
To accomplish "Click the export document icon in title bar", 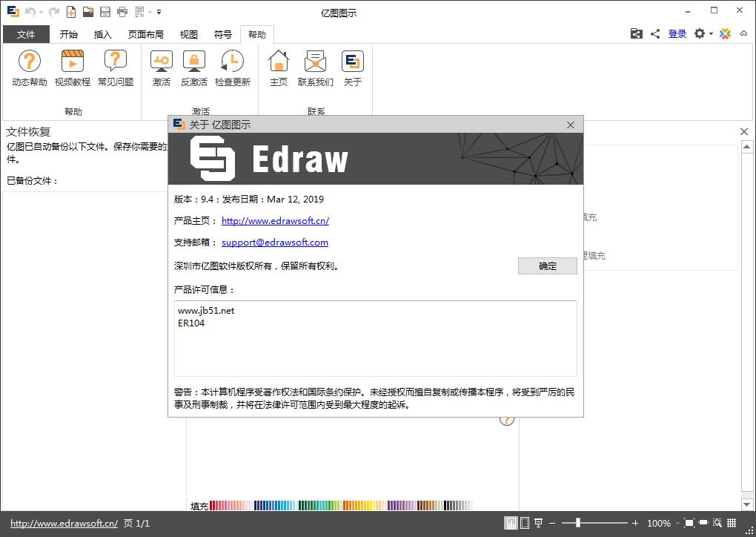I will 140,12.
